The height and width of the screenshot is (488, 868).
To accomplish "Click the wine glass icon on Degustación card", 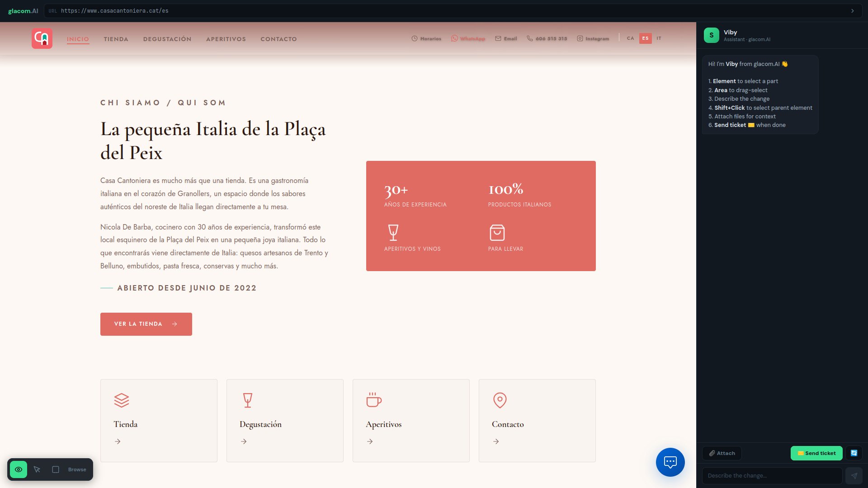I will (x=248, y=400).
